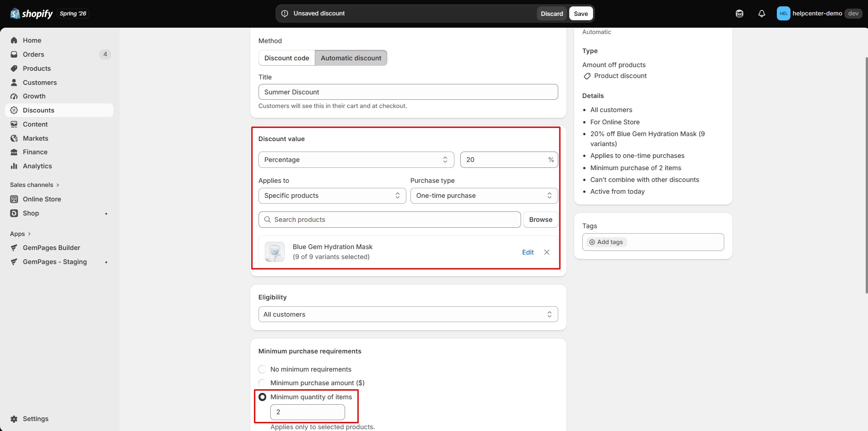Open the Applies to Specific products dropdown
Screen dimensions: 868x431
click(332, 196)
